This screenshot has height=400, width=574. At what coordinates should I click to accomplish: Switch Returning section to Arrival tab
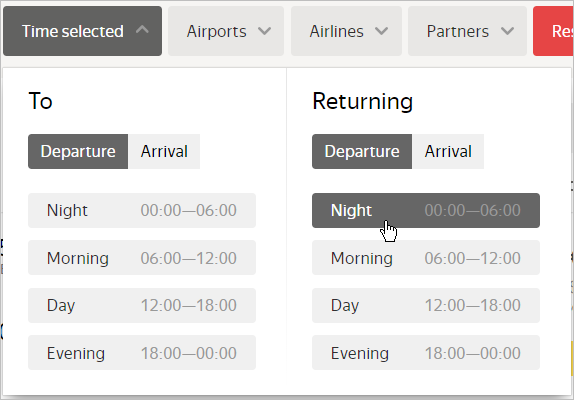(448, 152)
